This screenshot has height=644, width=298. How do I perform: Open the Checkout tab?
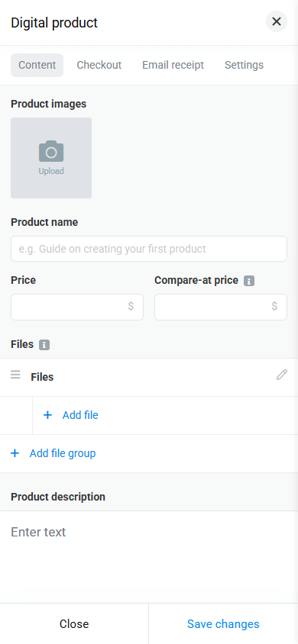point(99,65)
